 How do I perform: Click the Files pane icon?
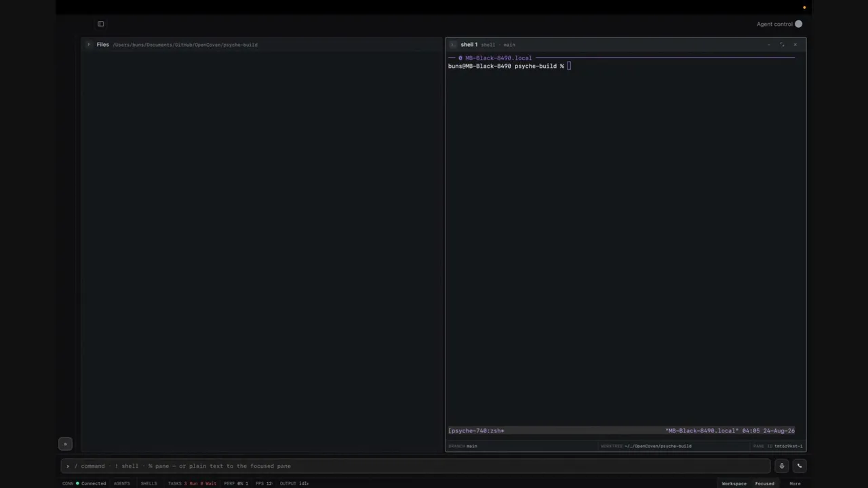click(88, 45)
